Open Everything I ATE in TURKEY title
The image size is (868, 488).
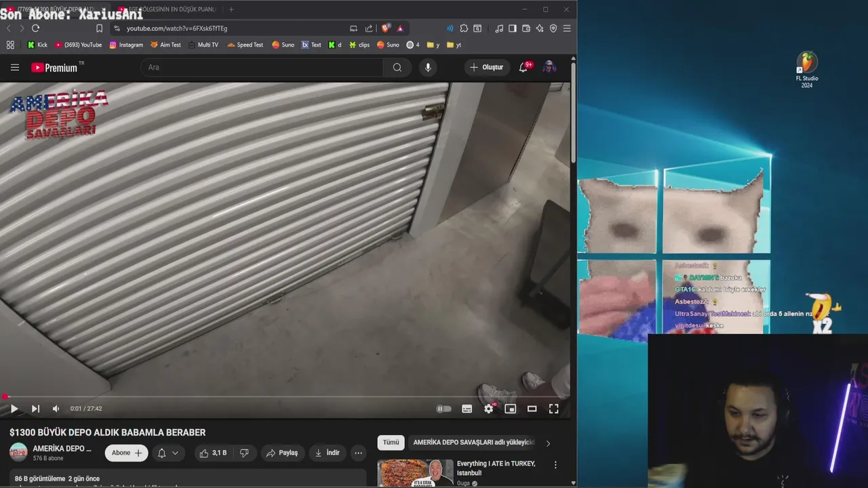click(x=496, y=468)
